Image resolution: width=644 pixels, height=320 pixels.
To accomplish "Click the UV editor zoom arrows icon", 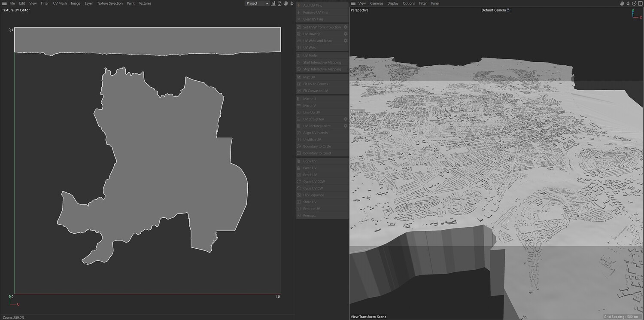I will point(292,3).
